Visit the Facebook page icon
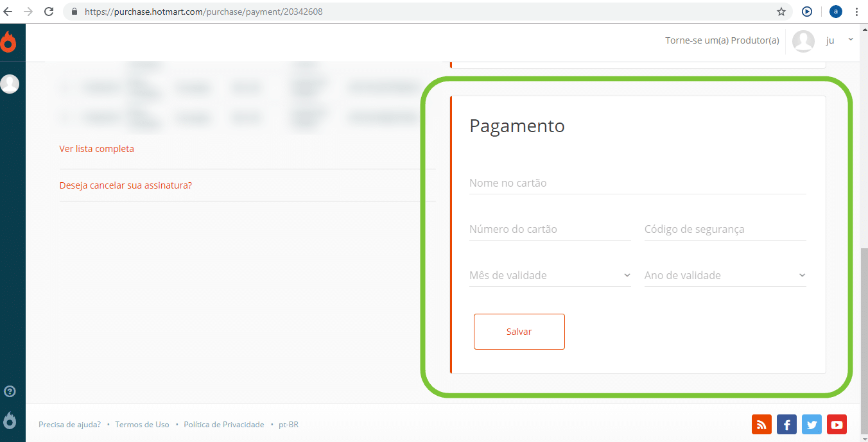This screenshot has height=442, width=868. coord(786,425)
